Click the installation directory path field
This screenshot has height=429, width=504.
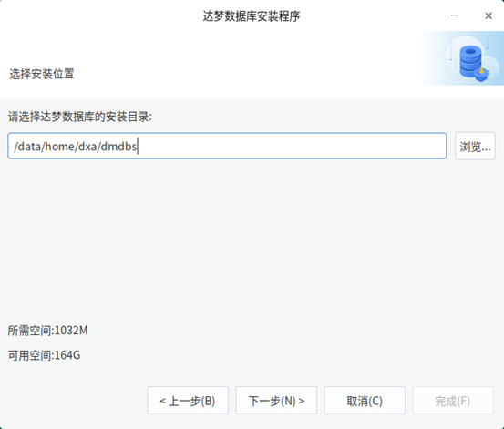[x=227, y=146]
